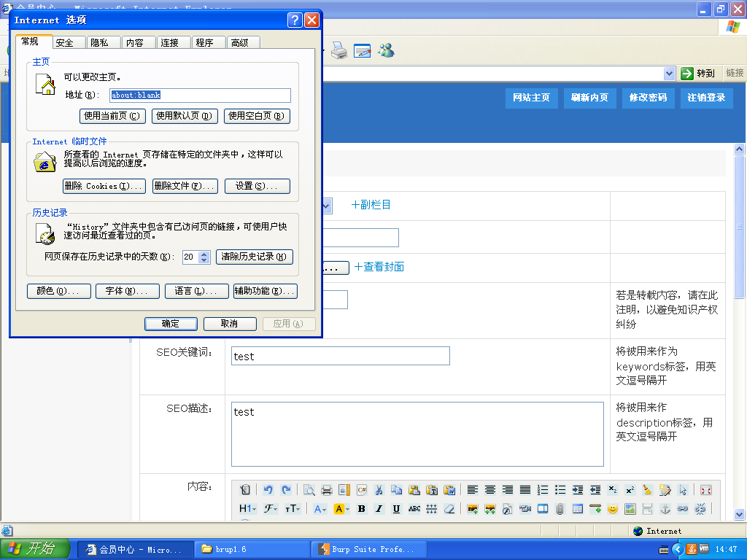The height and width of the screenshot is (560, 747).
Task: Paste from Word icon
Action: [449, 490]
